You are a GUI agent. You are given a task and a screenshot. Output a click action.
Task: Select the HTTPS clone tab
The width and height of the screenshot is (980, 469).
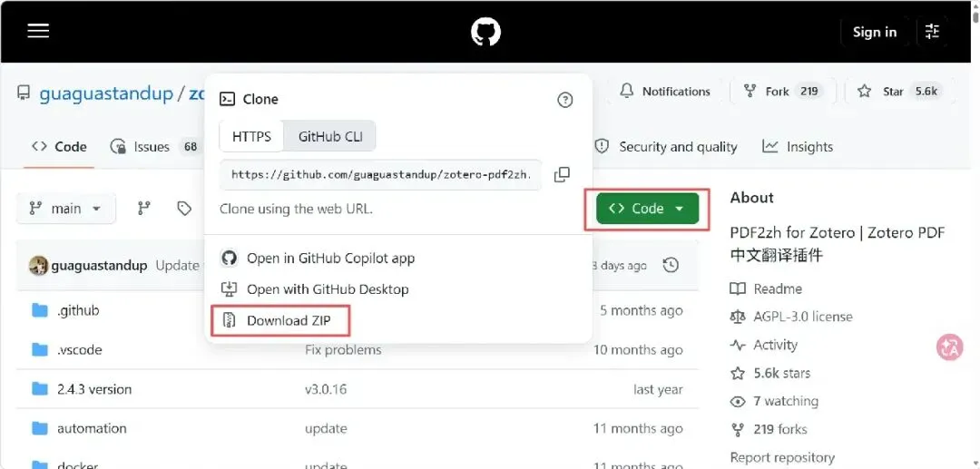tap(252, 136)
